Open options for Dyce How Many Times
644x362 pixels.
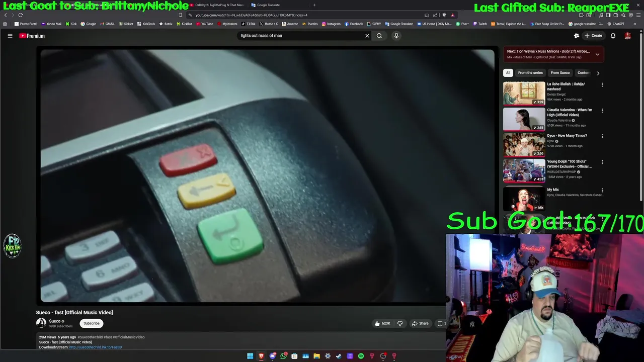point(602,136)
